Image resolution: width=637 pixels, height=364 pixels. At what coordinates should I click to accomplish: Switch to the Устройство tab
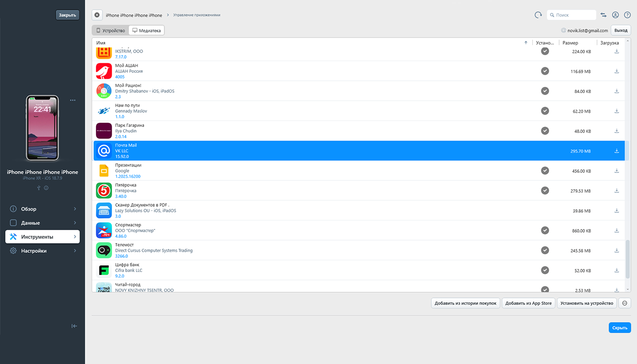(110, 31)
